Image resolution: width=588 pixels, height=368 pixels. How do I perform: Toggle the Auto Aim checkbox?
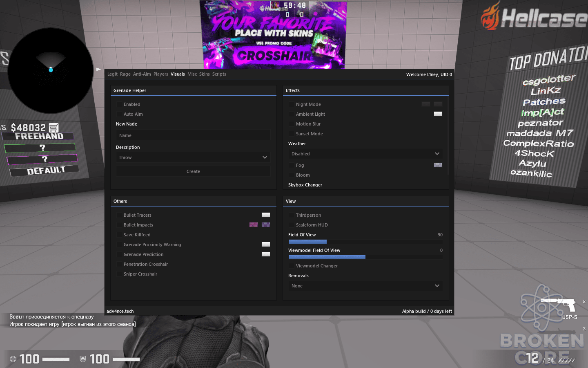coord(119,114)
